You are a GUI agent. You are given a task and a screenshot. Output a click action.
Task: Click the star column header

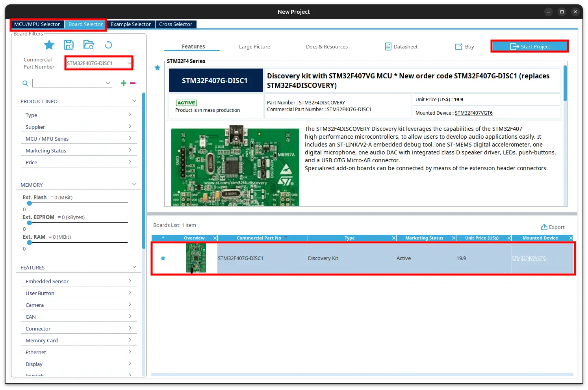[163, 238]
